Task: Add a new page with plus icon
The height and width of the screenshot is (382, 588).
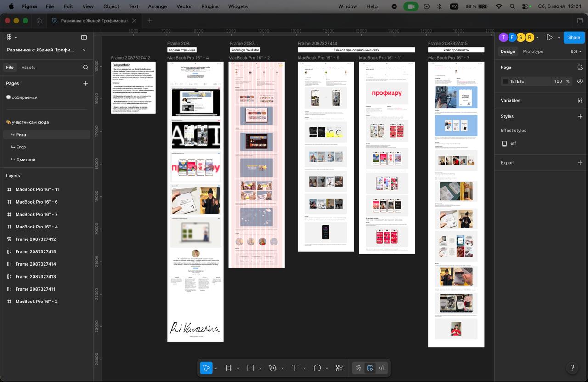Action: (85, 83)
